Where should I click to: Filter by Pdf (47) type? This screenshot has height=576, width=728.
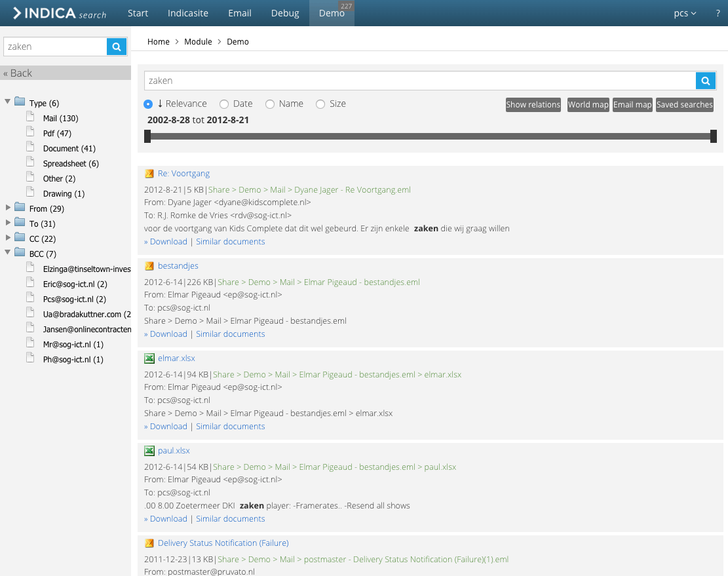point(57,134)
